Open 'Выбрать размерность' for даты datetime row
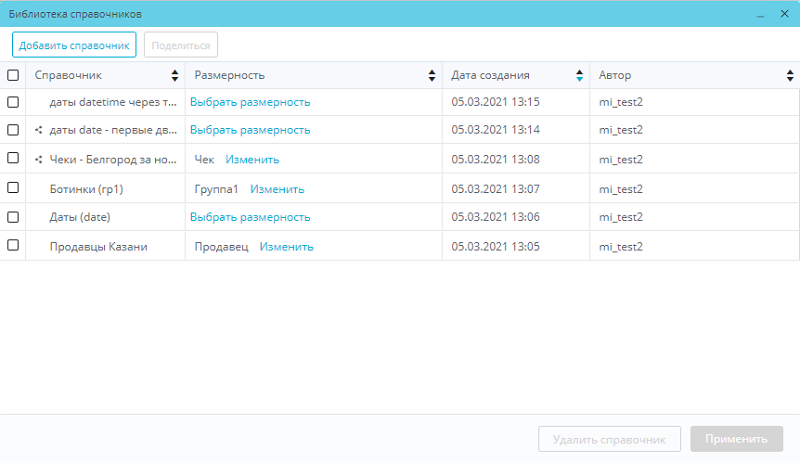The image size is (800, 463). click(x=250, y=102)
